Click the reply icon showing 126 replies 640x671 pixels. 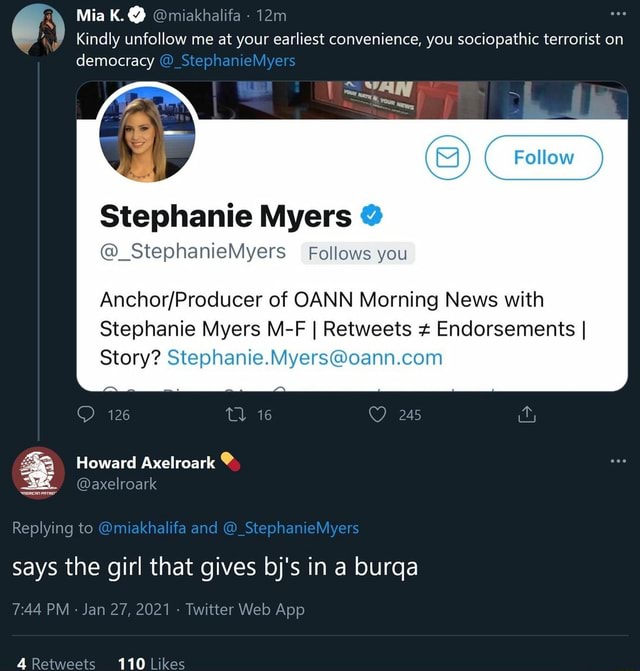86,414
